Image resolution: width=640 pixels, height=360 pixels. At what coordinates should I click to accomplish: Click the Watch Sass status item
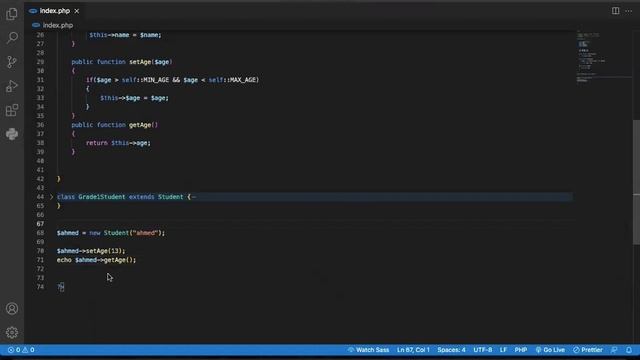[368, 350]
